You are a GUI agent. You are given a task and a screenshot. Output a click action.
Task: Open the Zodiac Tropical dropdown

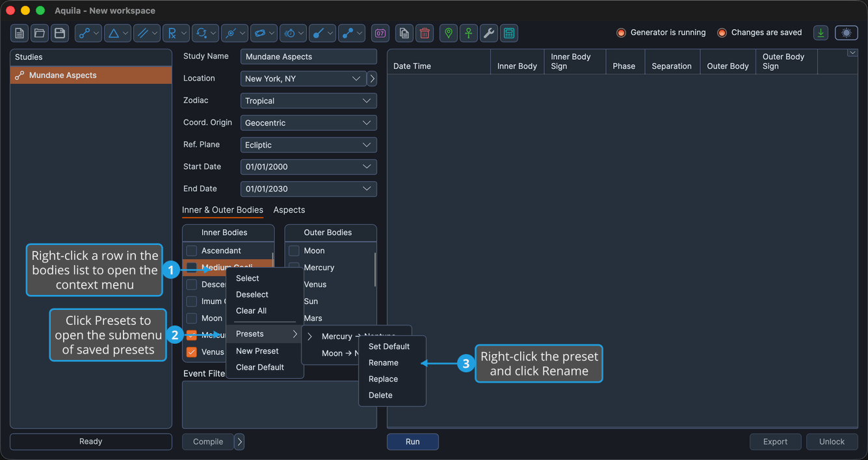click(x=309, y=101)
